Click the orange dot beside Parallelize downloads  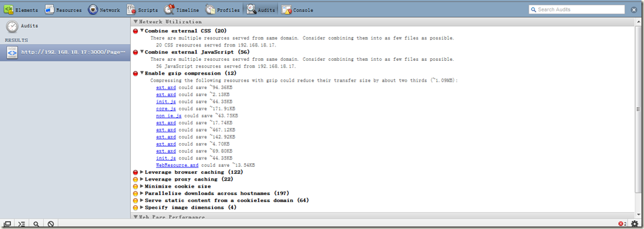click(135, 193)
